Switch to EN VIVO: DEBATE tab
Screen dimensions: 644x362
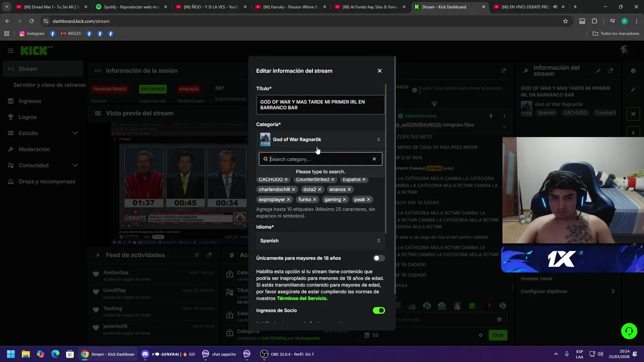tap(528, 7)
